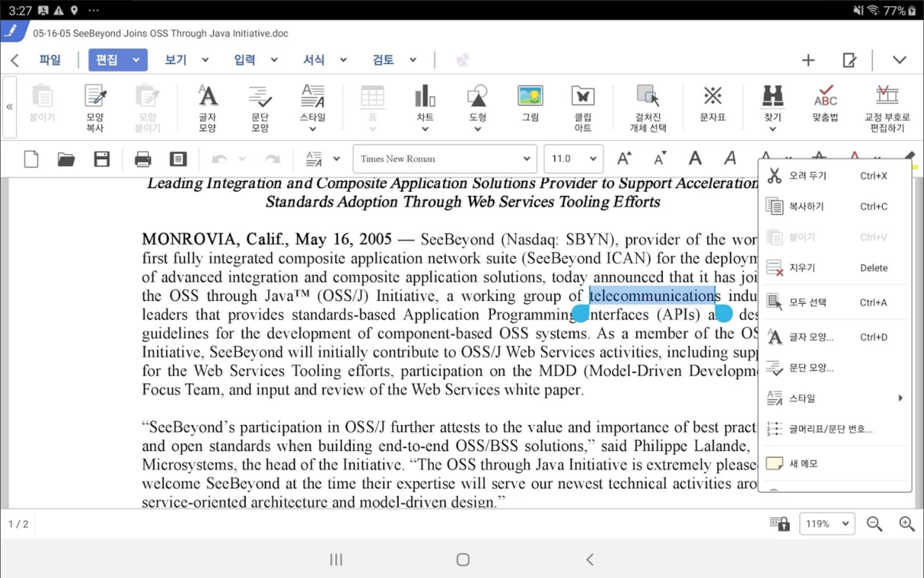Viewport: 924px width, 578px height.
Task: Click the plus icon in the menu bar
Action: pyautogui.click(x=808, y=60)
